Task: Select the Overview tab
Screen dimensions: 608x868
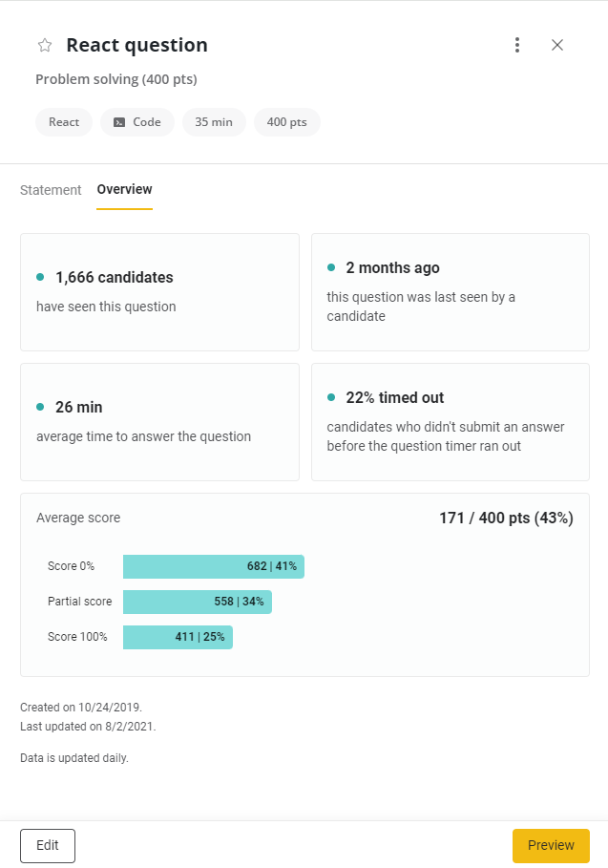Action: tap(124, 189)
